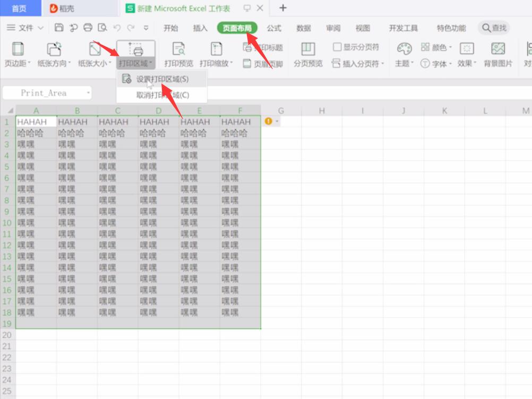The image size is (532, 399).
Task: Open the 效果 effects dropdown
Action: click(x=467, y=54)
